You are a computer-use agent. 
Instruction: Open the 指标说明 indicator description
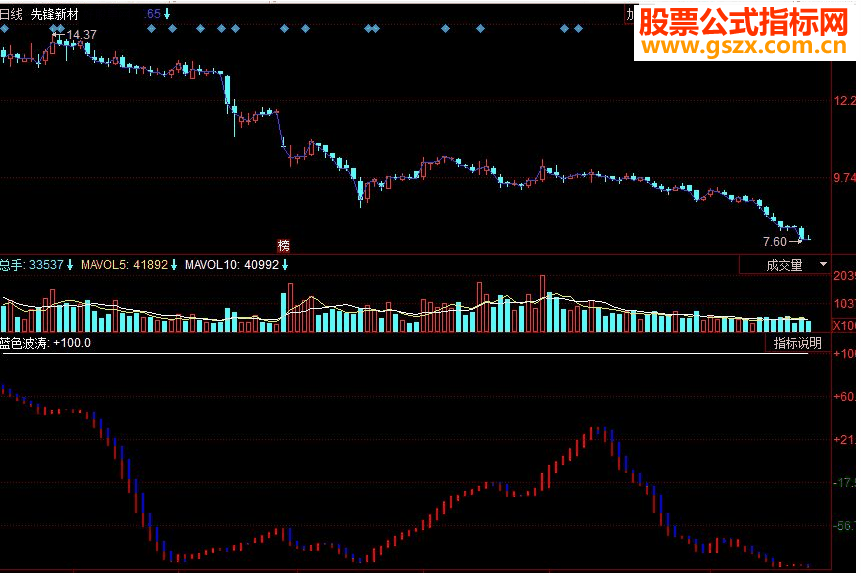[x=797, y=341]
